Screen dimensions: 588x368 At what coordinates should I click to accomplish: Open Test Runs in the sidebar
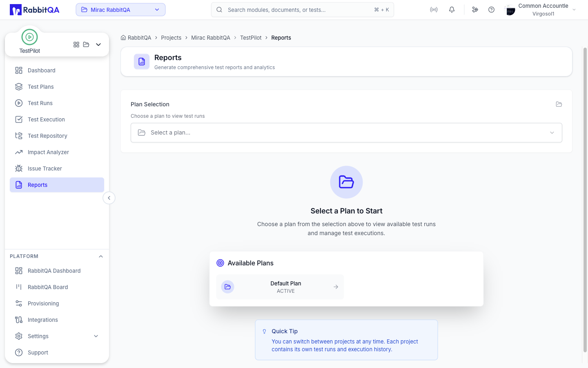click(x=57, y=103)
